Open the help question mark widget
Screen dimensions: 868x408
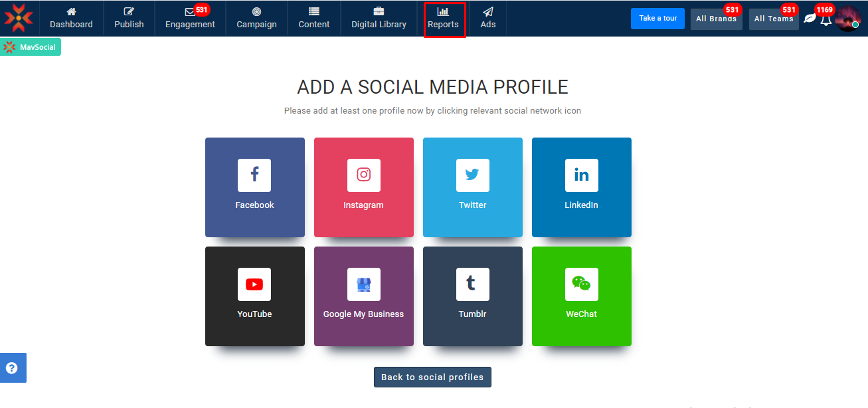tap(12, 368)
